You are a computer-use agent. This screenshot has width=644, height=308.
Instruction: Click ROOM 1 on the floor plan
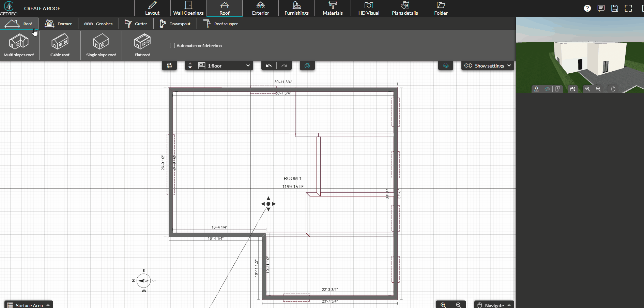point(292,178)
